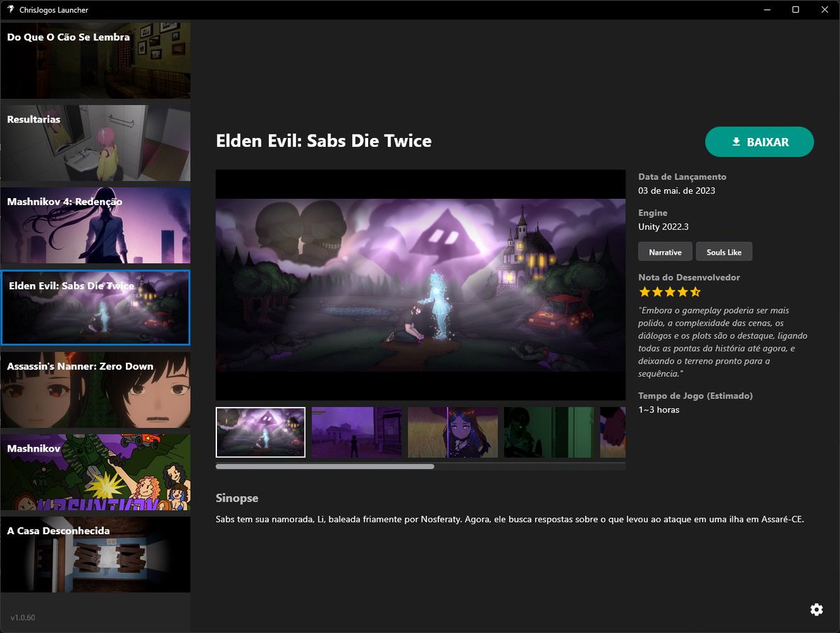Image resolution: width=840 pixels, height=633 pixels.
Task: Select Elden Evil: Sabs Die Twice entry
Action: [x=95, y=308]
